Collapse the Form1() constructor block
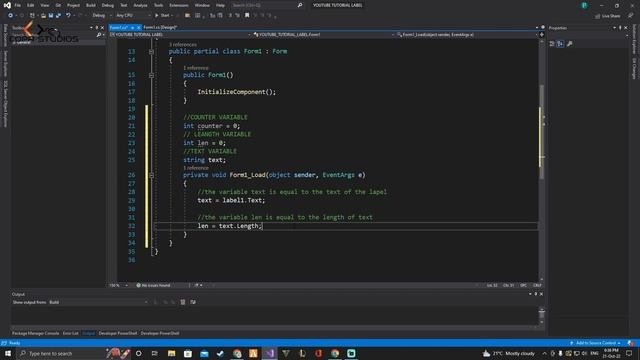 (x=151, y=75)
